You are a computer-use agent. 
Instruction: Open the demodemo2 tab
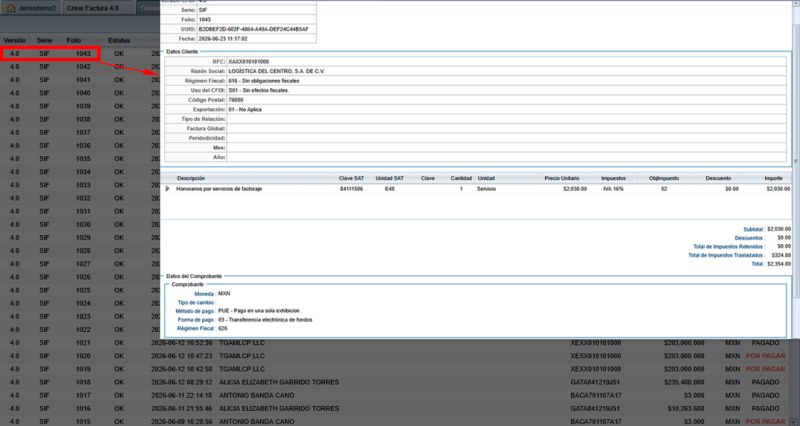click(31, 8)
